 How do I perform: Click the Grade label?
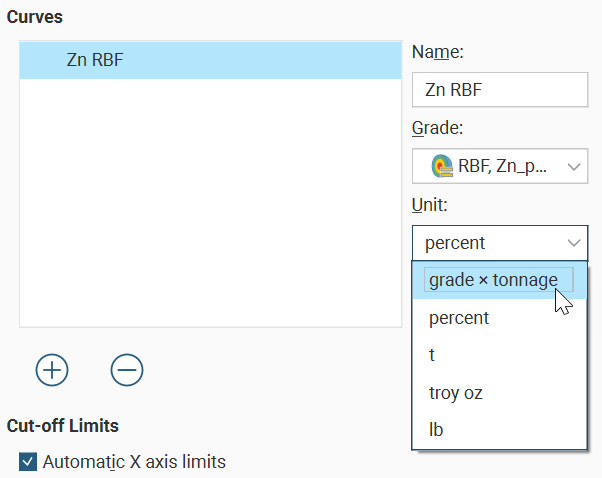pos(435,128)
